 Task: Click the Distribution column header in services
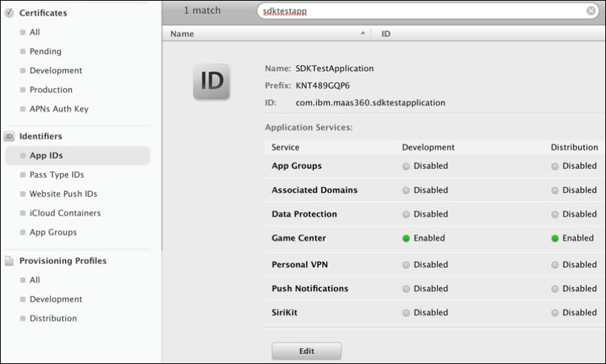point(574,147)
